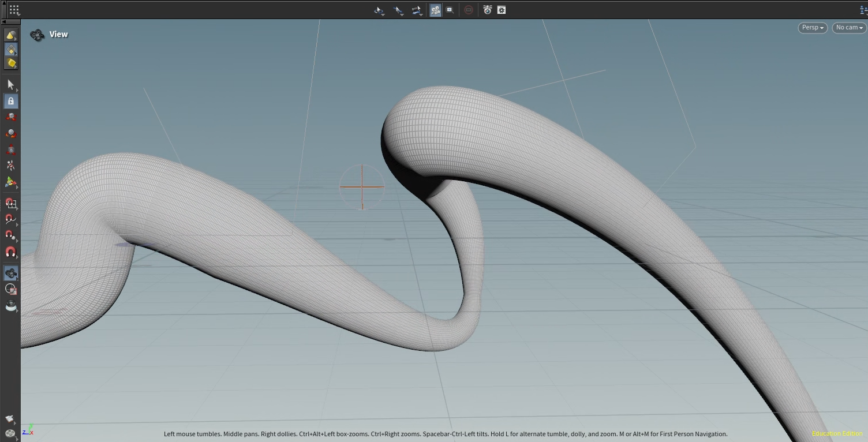
Task: Click the orange crosshair pivot in viewport
Action: (x=362, y=186)
